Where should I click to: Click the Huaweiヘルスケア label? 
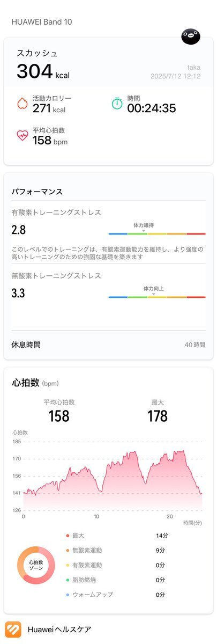(x=59, y=630)
